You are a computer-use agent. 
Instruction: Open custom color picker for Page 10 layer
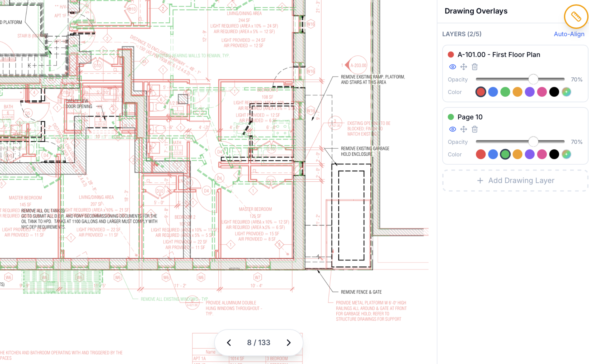(x=566, y=154)
